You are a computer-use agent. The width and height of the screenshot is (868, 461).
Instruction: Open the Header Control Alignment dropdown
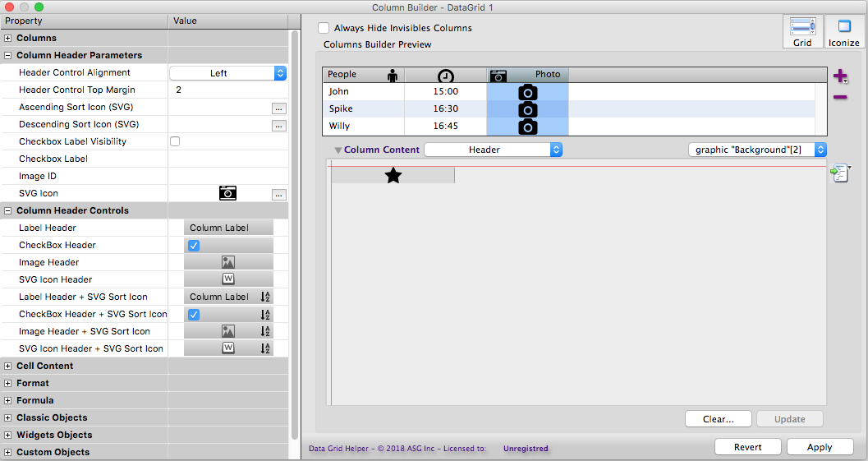pyautogui.click(x=227, y=73)
